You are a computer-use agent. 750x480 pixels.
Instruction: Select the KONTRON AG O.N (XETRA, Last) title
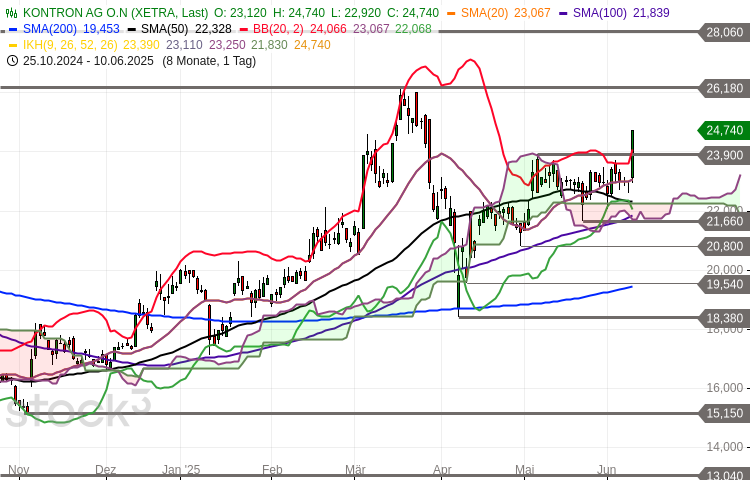pyautogui.click(x=115, y=13)
